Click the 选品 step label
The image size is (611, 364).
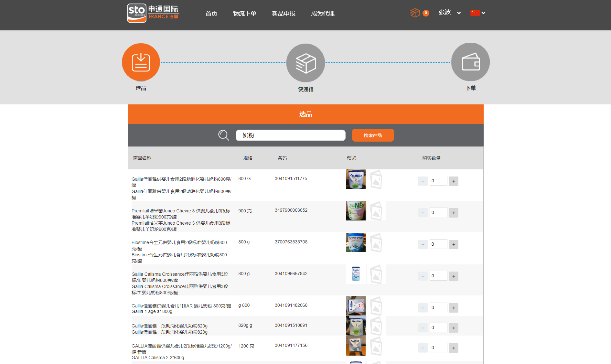click(x=141, y=88)
